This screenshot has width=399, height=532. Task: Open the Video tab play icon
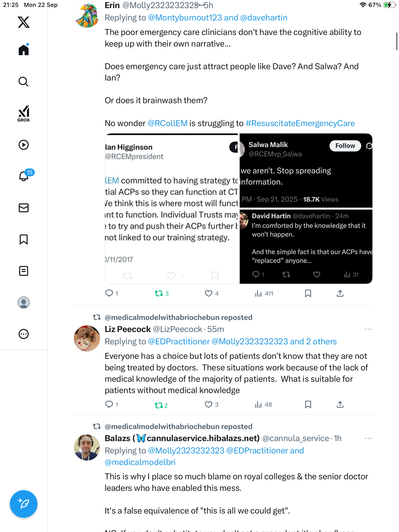click(x=24, y=145)
